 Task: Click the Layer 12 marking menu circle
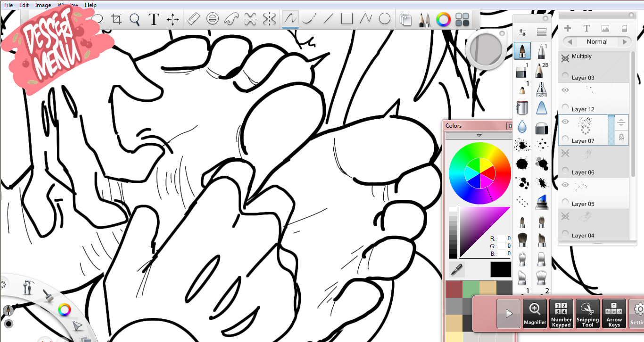pos(565,107)
